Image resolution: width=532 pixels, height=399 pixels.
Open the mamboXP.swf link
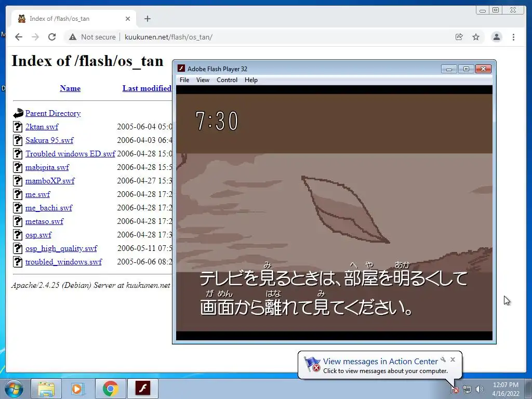tap(50, 181)
